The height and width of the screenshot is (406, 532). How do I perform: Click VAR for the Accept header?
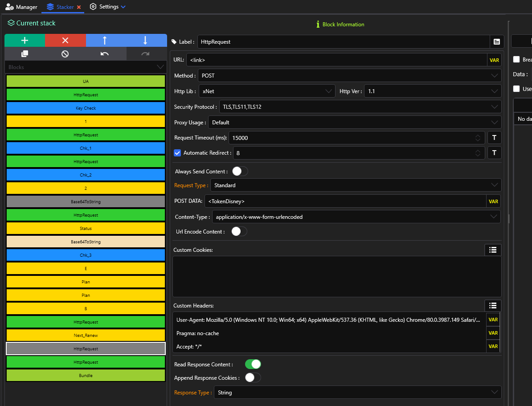[x=493, y=346]
